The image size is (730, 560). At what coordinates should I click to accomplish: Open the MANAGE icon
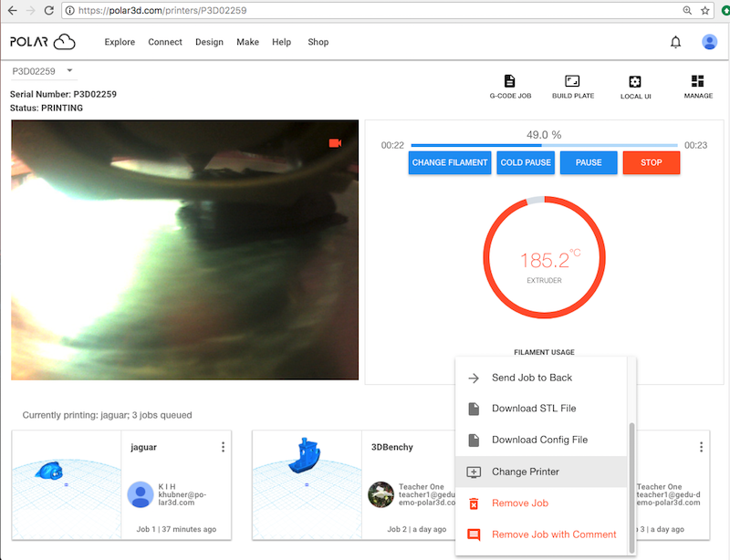click(698, 87)
